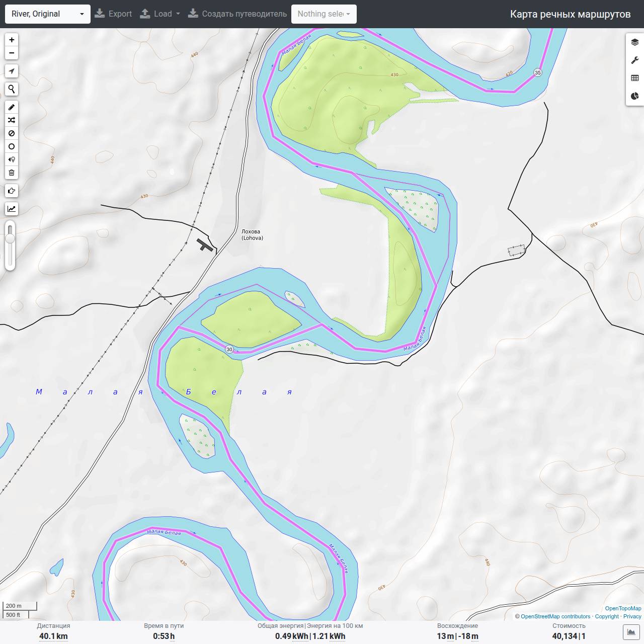Open the OpenTopoMap attribution link
The width and height of the screenshot is (644, 644).
[x=623, y=608]
